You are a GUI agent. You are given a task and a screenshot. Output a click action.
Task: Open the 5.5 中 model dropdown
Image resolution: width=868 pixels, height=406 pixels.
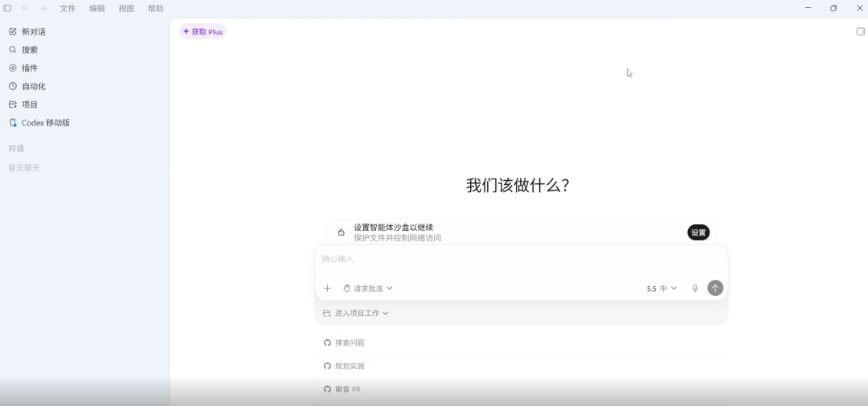point(661,289)
